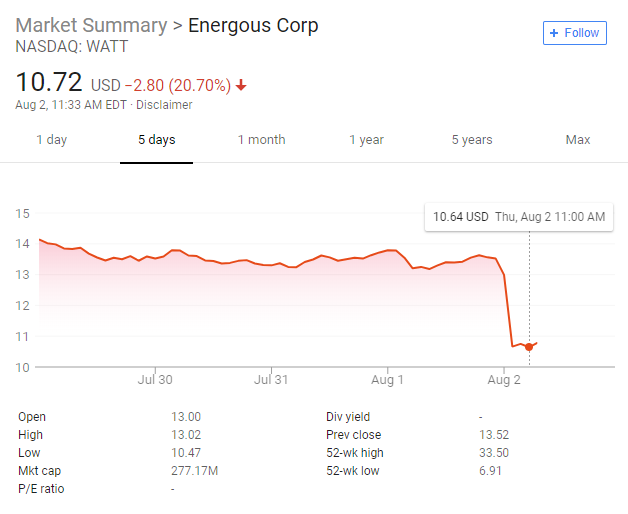Open the Disclaimer link
Image resolution: width=628 pixels, height=514 pixels.
coord(164,105)
